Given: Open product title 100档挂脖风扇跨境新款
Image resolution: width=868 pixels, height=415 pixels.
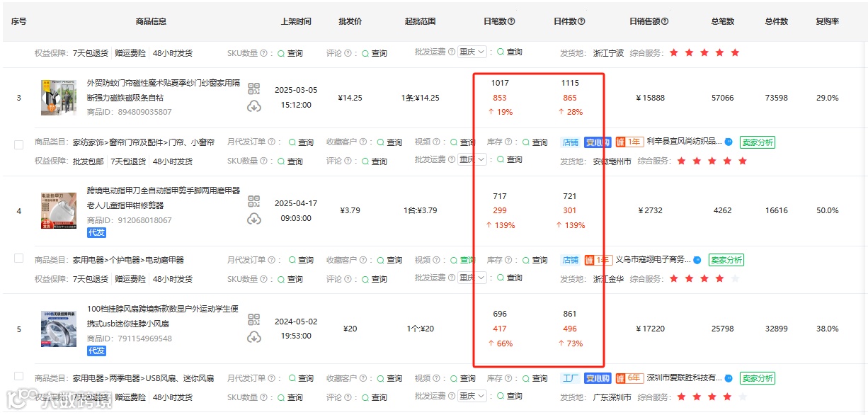Looking at the screenshot, I should pos(162,317).
